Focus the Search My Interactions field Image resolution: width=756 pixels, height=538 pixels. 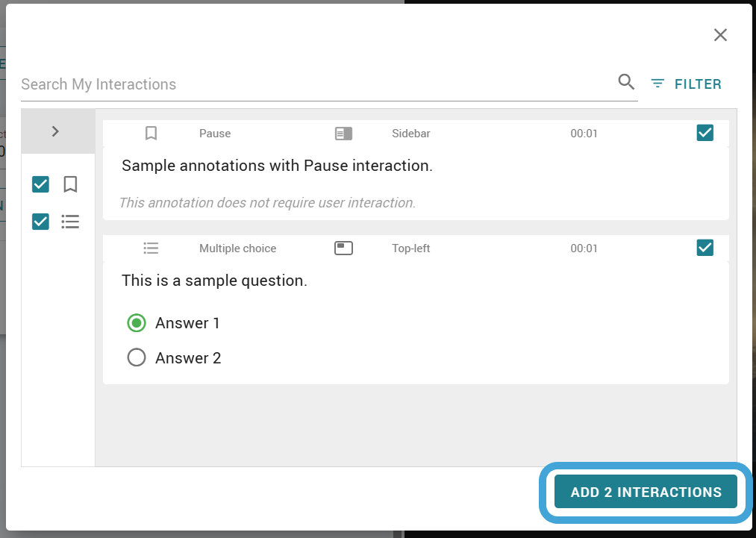318,84
